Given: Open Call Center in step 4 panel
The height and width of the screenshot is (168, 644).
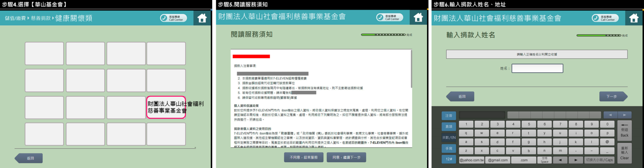Looking at the screenshot, I should click(x=173, y=18).
